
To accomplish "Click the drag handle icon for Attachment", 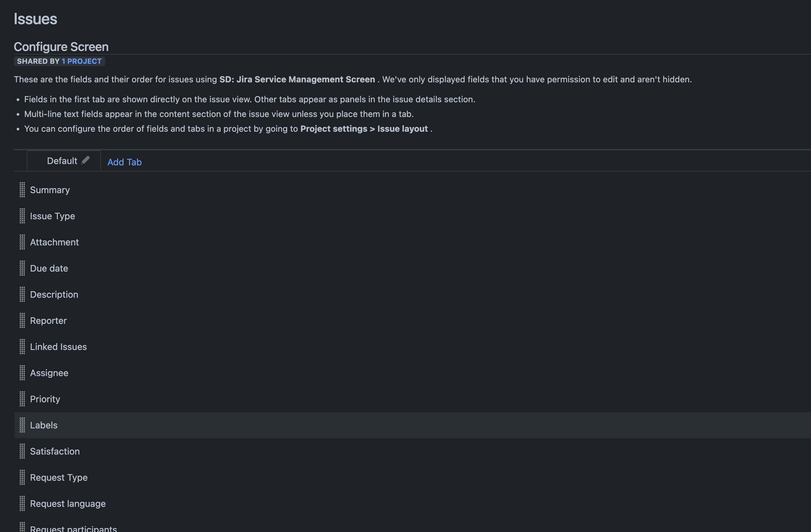I will 22,242.
